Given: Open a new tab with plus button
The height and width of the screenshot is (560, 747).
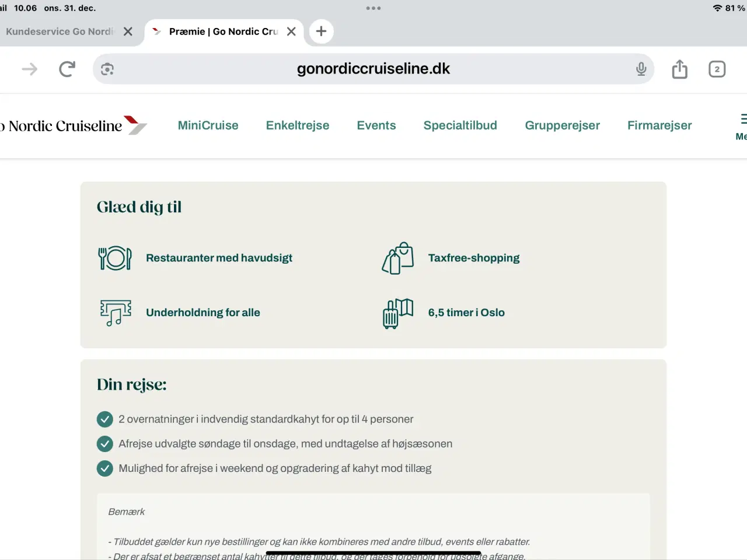Looking at the screenshot, I should tap(321, 32).
